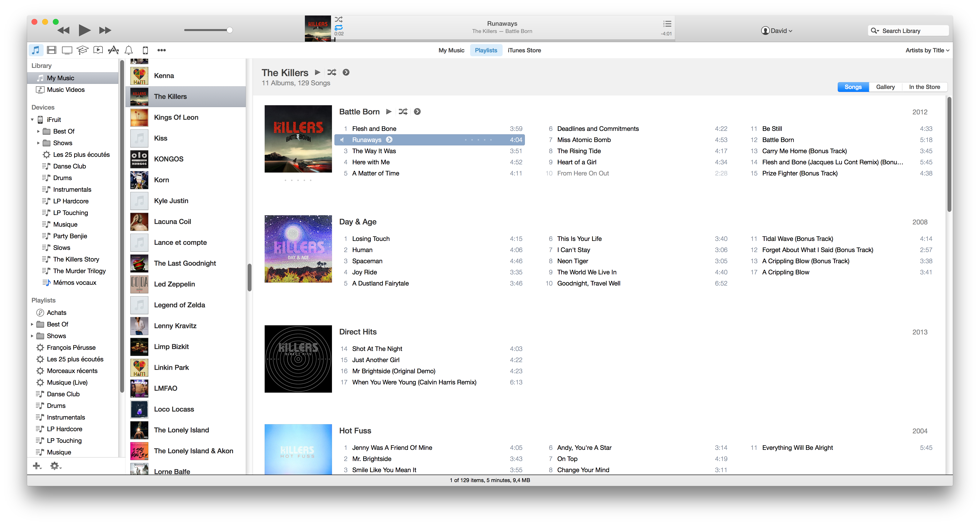Open The Killers artist options arrow
This screenshot has height=525, width=980.
point(346,72)
